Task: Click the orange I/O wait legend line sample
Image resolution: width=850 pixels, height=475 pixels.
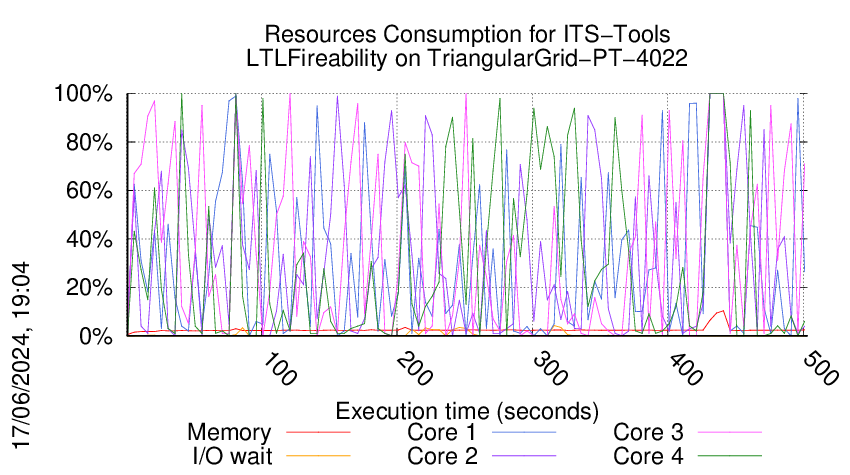Action: coord(318,456)
